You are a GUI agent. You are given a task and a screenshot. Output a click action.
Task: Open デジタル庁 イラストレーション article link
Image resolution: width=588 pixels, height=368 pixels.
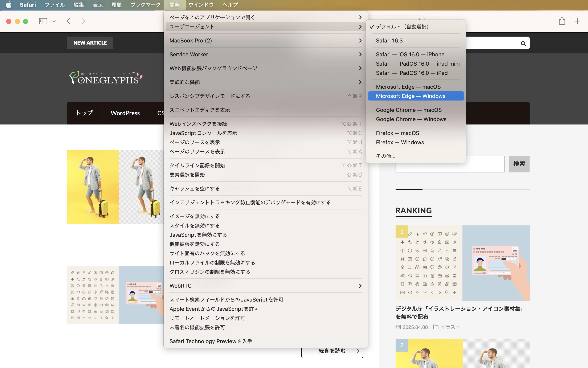460,312
